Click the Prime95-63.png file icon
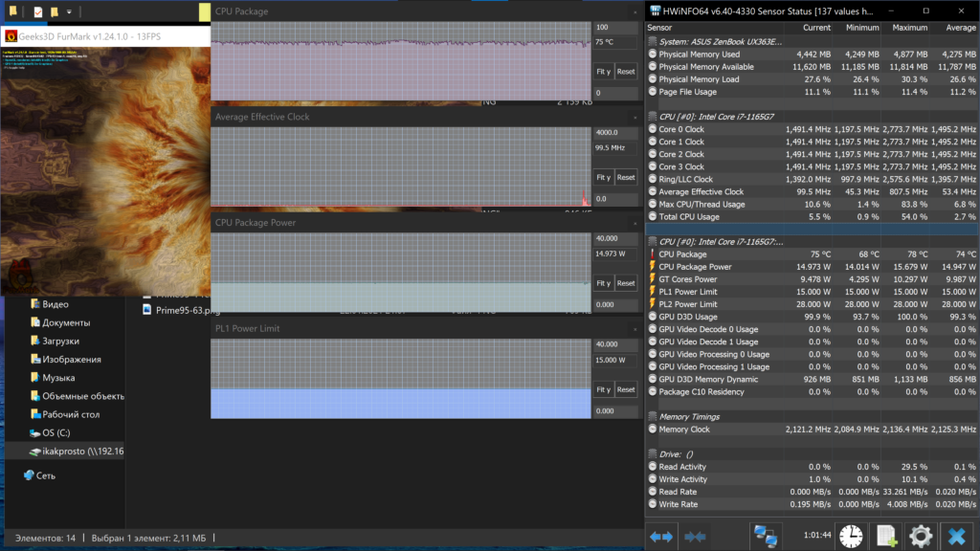 point(146,309)
